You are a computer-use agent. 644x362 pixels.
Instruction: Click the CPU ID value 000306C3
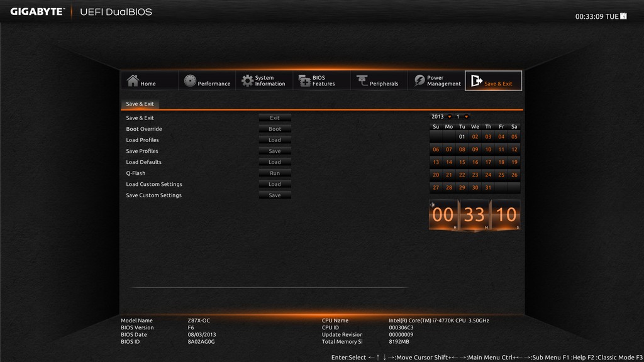click(401, 327)
